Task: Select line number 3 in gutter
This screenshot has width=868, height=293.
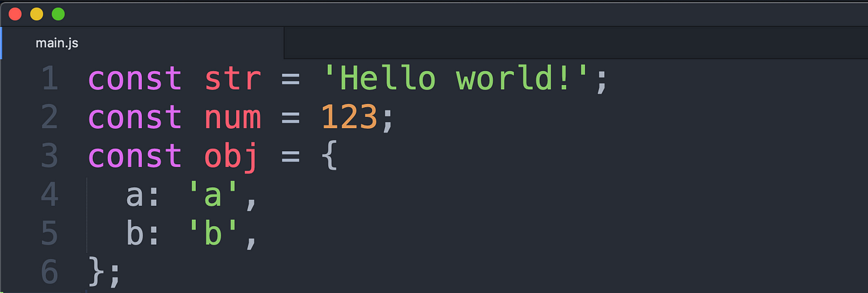Action: 50,156
